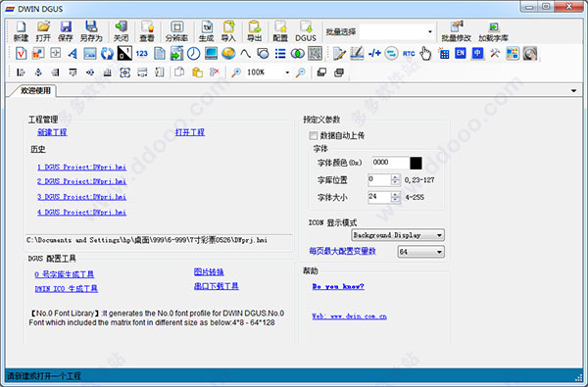The width and height of the screenshot is (588, 387).
Task: Open the DWIN ICO 生成工具 link
Action: click(67, 288)
